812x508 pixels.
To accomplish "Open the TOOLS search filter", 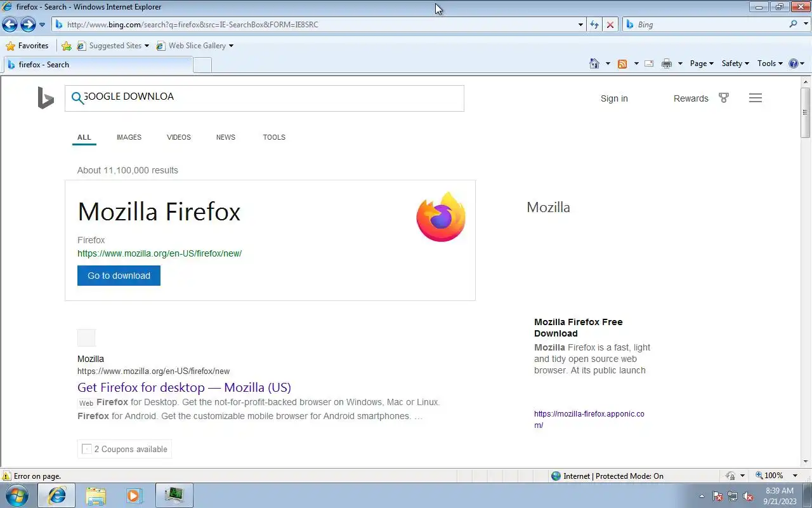I will pos(274,137).
